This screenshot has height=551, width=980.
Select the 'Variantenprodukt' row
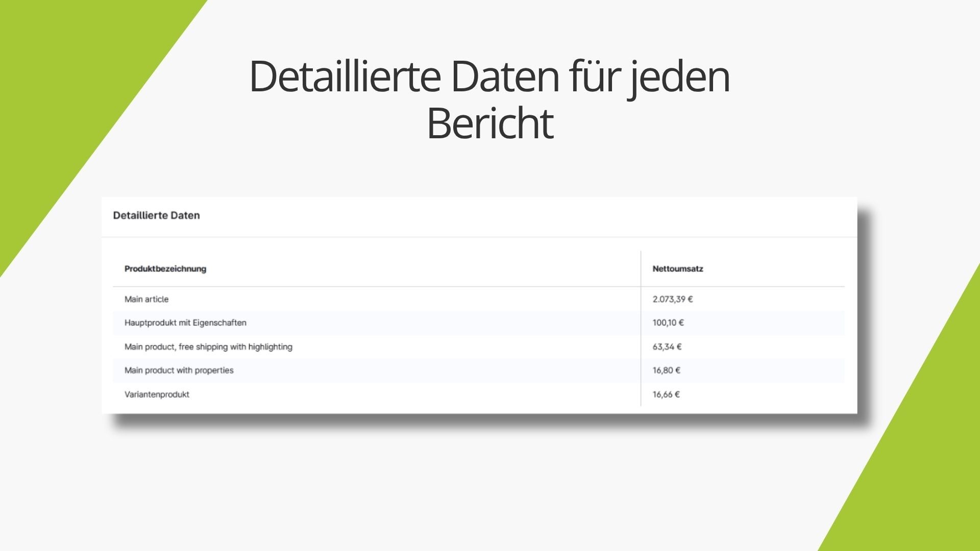tap(478, 394)
